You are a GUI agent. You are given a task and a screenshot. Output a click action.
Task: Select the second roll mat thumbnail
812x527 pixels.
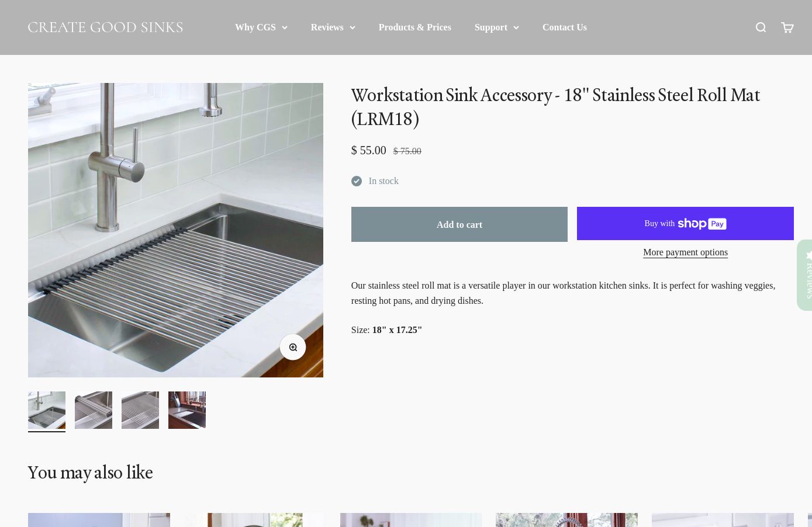point(94,410)
